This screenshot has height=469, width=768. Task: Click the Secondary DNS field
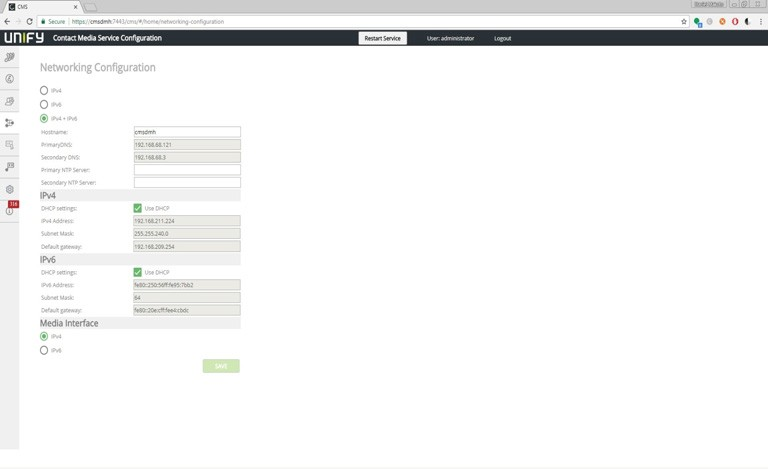coord(187,157)
